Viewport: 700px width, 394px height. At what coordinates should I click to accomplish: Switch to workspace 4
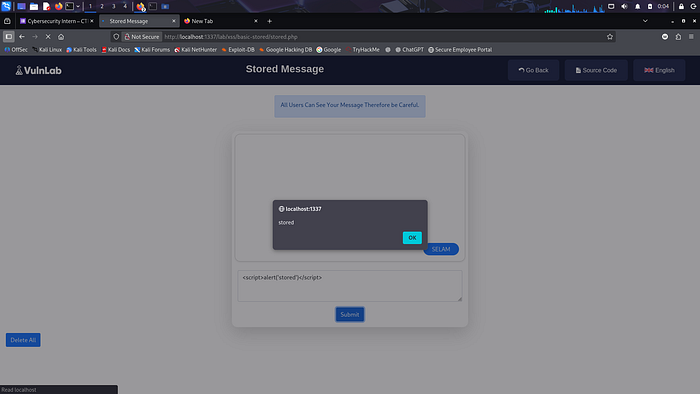click(125, 6)
